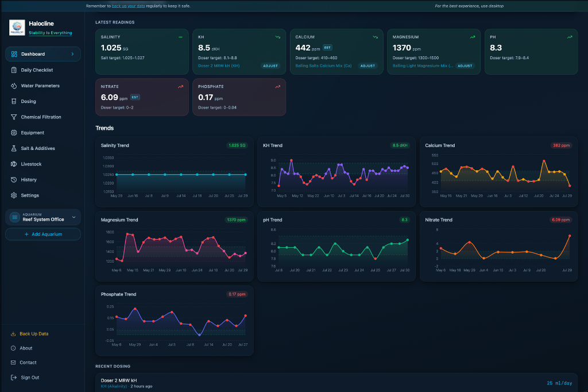
Task: Click the Calcium downward trend arrow icon
Action: [376, 37]
